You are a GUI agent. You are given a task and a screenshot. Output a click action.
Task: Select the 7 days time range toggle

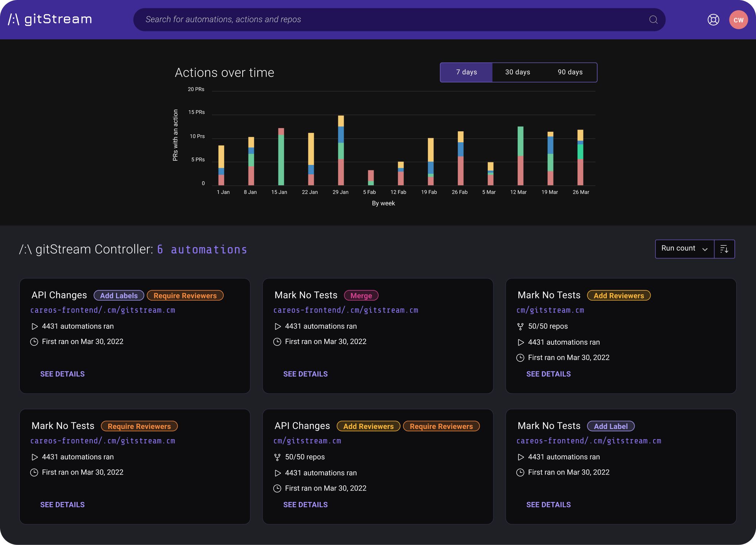coord(466,71)
